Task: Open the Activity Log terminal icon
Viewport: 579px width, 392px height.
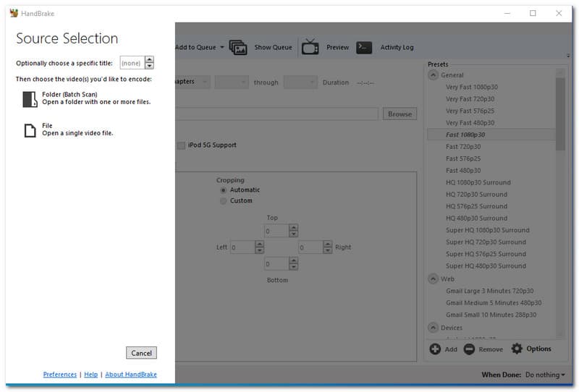Action: click(365, 48)
